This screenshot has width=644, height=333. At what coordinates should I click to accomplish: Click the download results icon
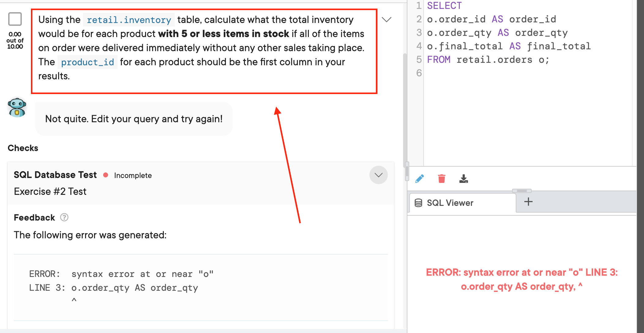[x=463, y=178]
